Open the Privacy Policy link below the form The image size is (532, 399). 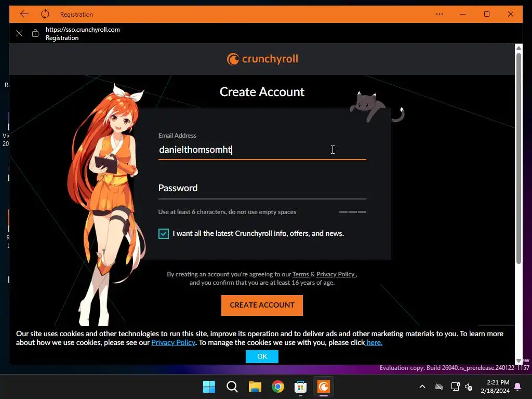coord(336,274)
